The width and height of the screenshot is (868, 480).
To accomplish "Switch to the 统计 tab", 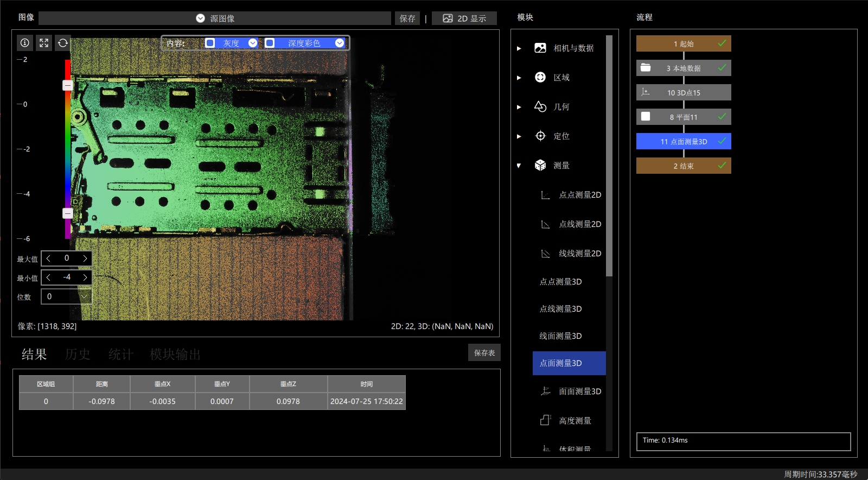I will tap(121, 355).
